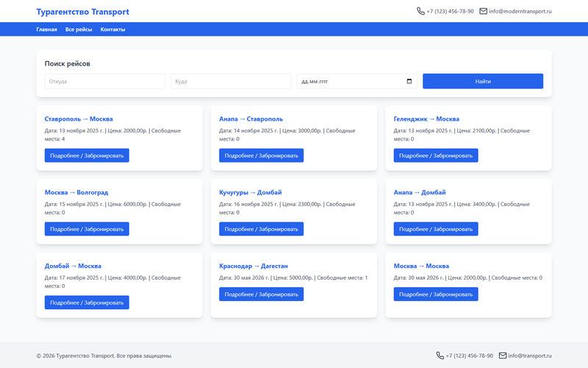This screenshot has width=588, height=368.
Task: Book the Краснодар → Дагестан trip
Action: (261, 294)
